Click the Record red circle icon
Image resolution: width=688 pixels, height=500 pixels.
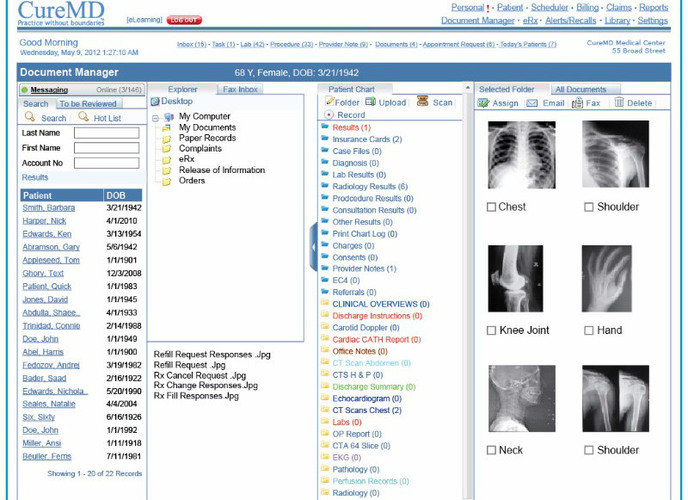(x=329, y=115)
